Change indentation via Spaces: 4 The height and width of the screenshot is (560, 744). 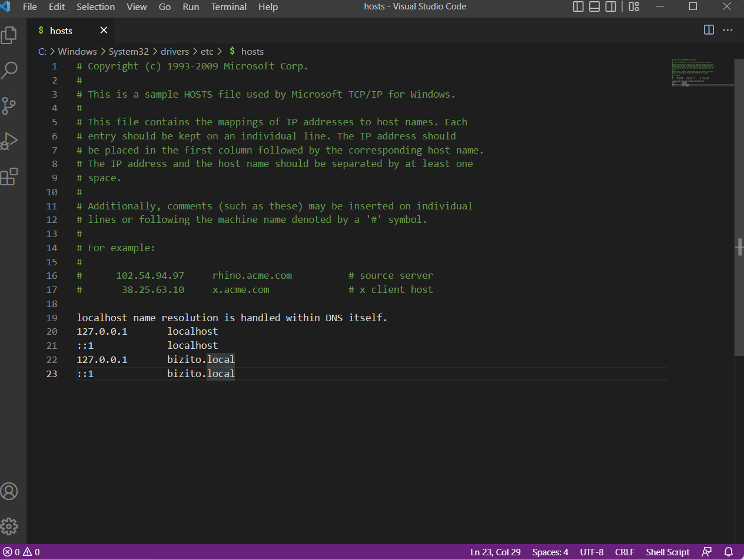[550, 552]
